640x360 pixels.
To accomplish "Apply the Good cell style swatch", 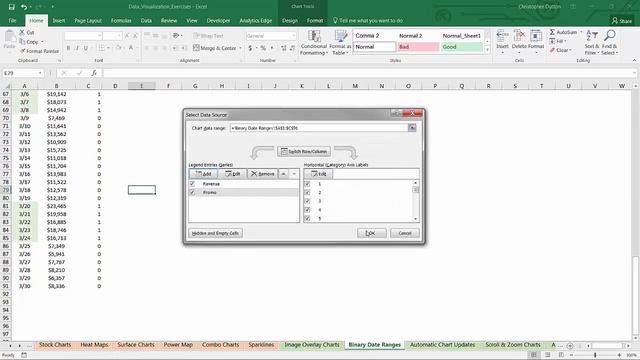I will pos(462,47).
